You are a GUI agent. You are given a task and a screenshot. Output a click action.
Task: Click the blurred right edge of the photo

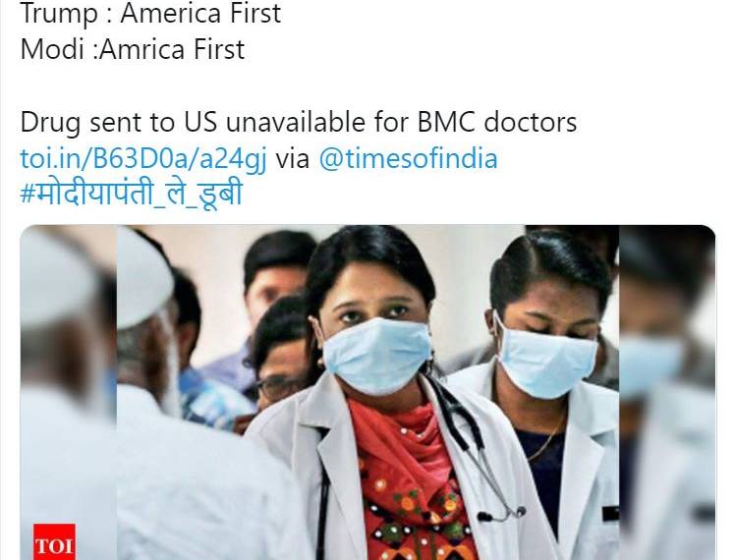click(x=667, y=392)
